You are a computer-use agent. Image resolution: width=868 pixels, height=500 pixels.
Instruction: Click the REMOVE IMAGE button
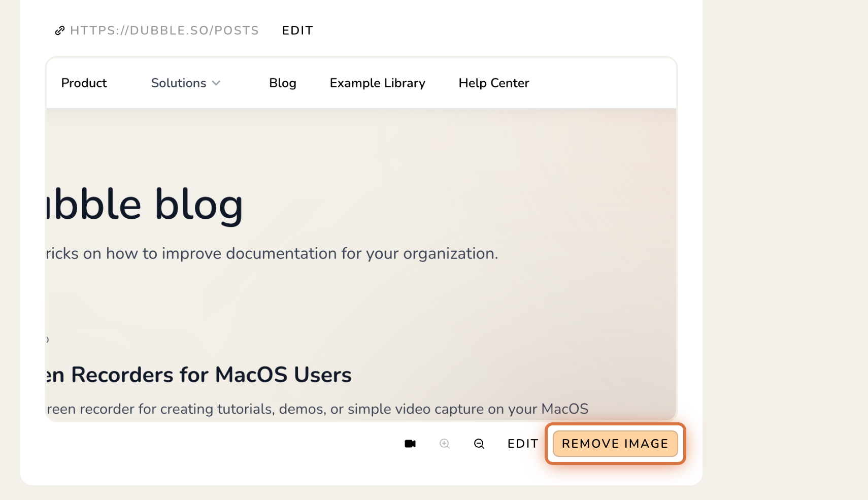[615, 444]
